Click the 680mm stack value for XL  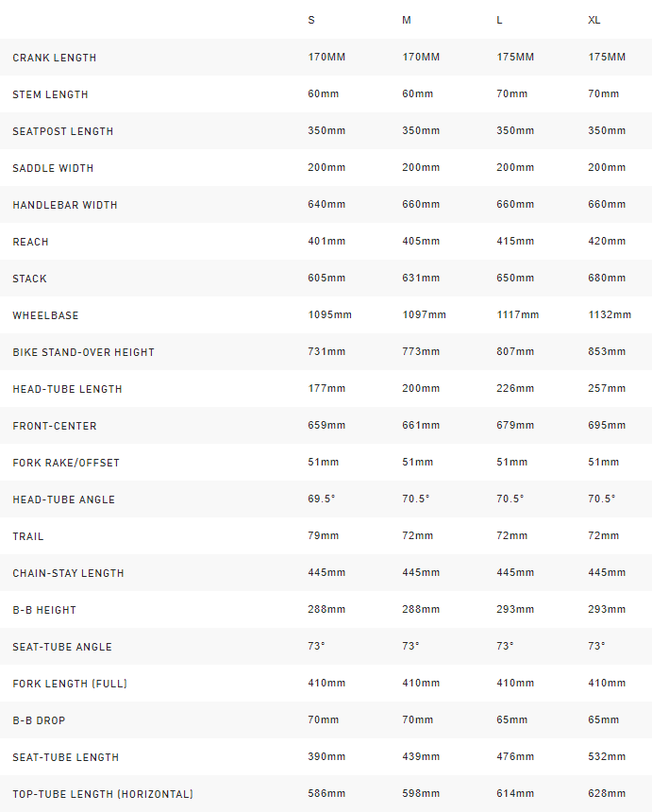607,279
